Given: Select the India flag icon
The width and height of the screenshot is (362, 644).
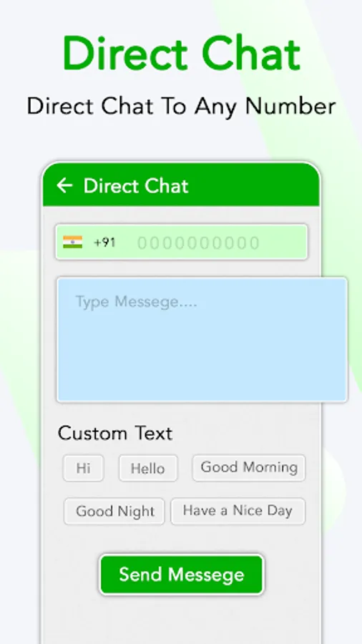Looking at the screenshot, I should tap(72, 242).
